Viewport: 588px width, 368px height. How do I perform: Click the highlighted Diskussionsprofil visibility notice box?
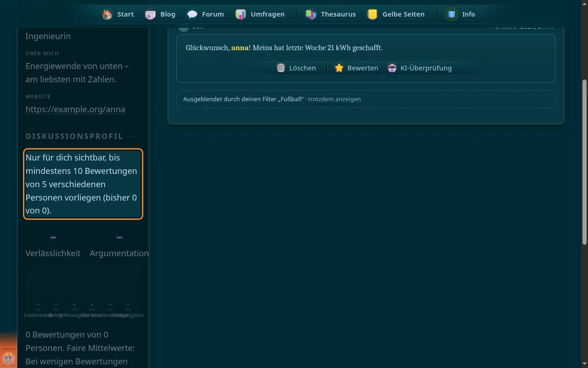83,184
